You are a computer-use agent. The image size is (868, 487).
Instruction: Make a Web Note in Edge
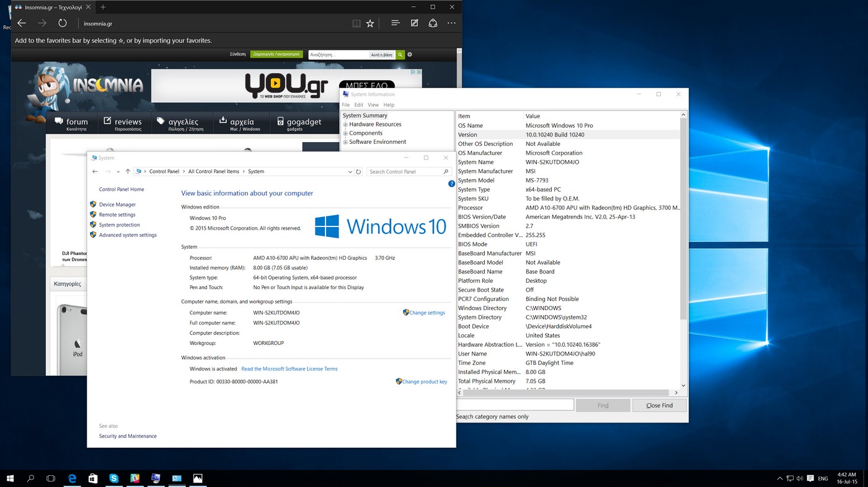[x=414, y=23]
